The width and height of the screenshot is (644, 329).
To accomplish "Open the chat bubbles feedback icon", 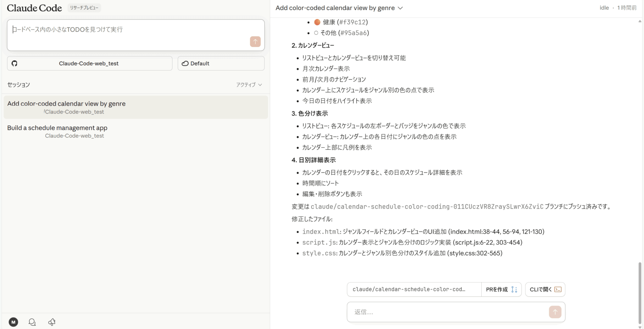I will click(32, 322).
